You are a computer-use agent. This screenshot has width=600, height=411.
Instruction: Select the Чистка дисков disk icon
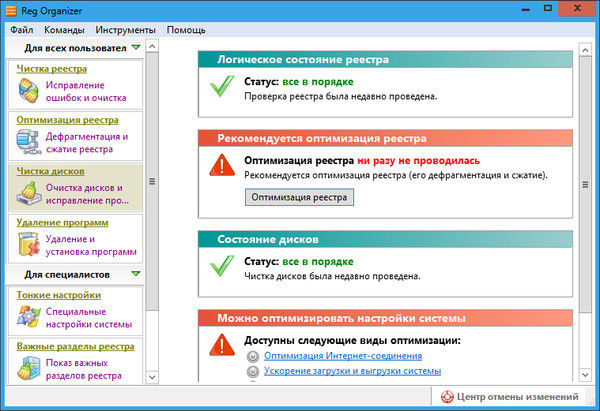pos(27,193)
